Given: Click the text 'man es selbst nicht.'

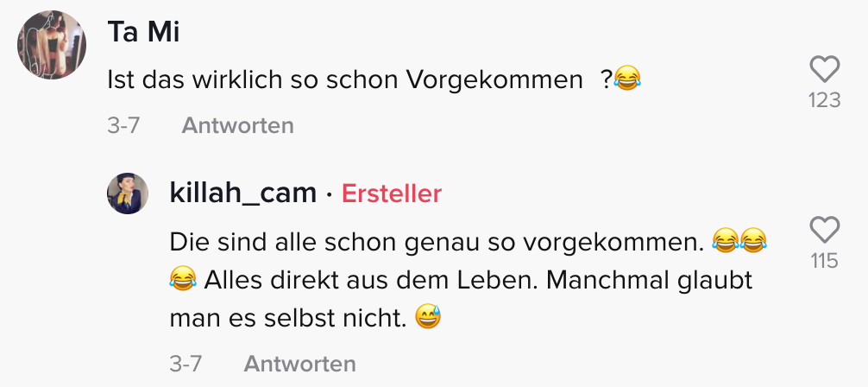Looking at the screenshot, I should (x=288, y=319).
